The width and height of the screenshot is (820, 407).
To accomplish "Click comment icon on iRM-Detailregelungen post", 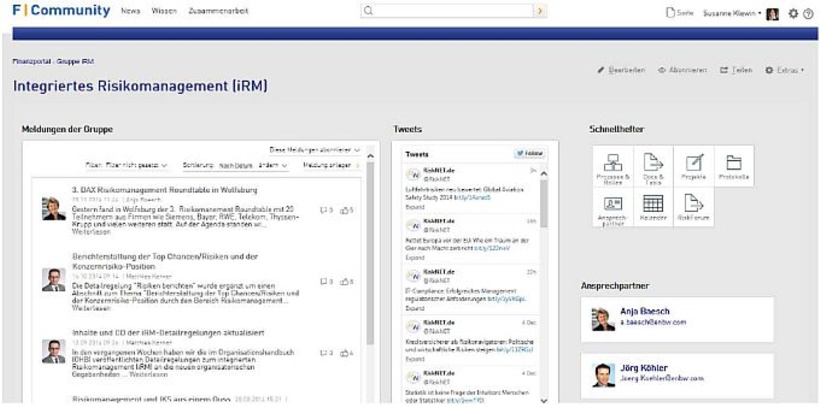I will (x=326, y=353).
